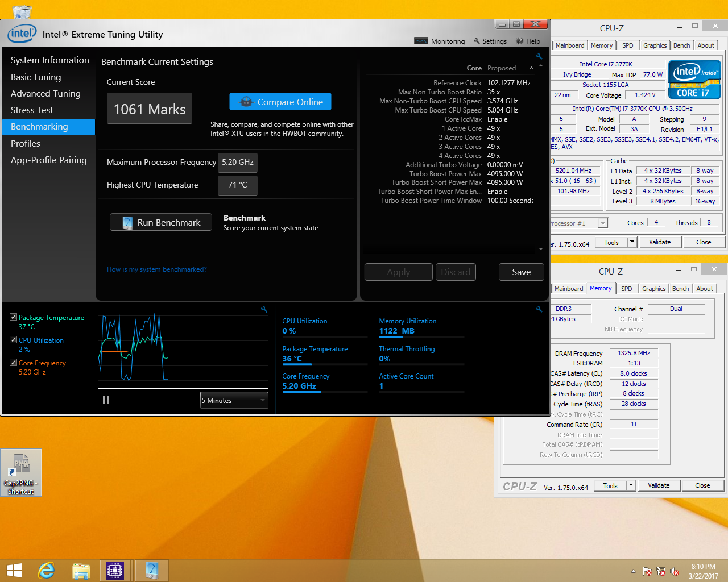Open the About tab in the DDR3 CPU-Z window
This screenshot has height=582, width=728.
tap(705, 289)
